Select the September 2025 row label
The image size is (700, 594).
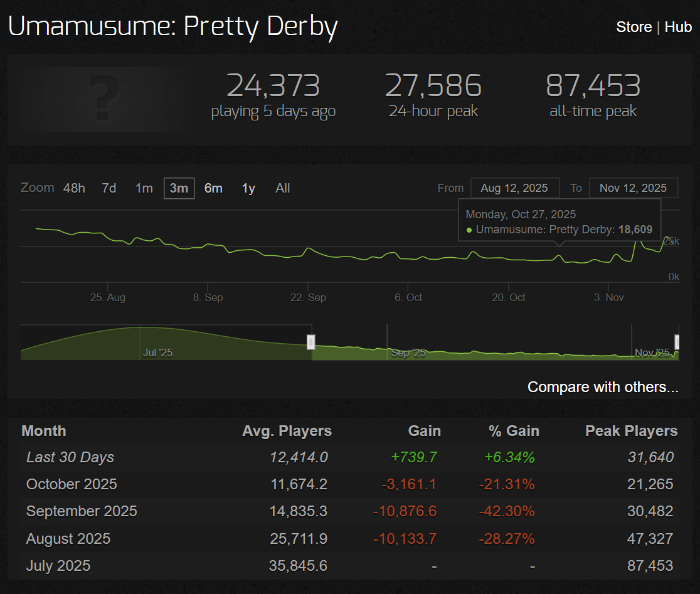[82, 511]
